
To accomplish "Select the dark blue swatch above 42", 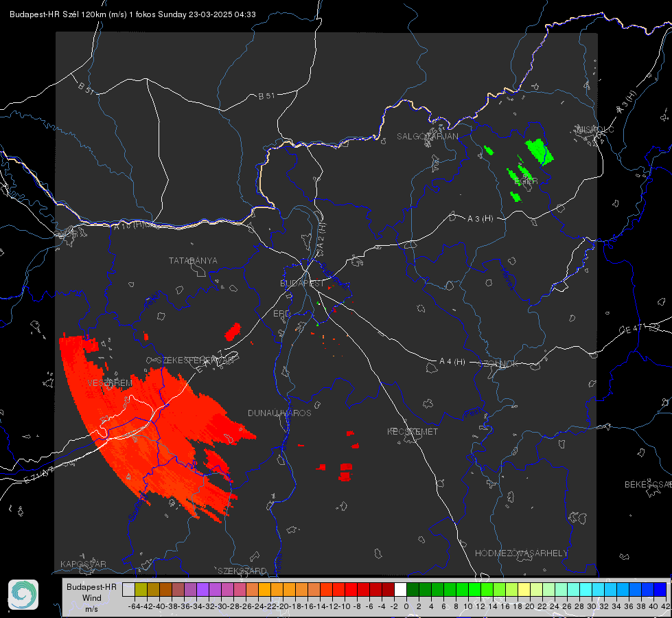I will pos(660,589).
